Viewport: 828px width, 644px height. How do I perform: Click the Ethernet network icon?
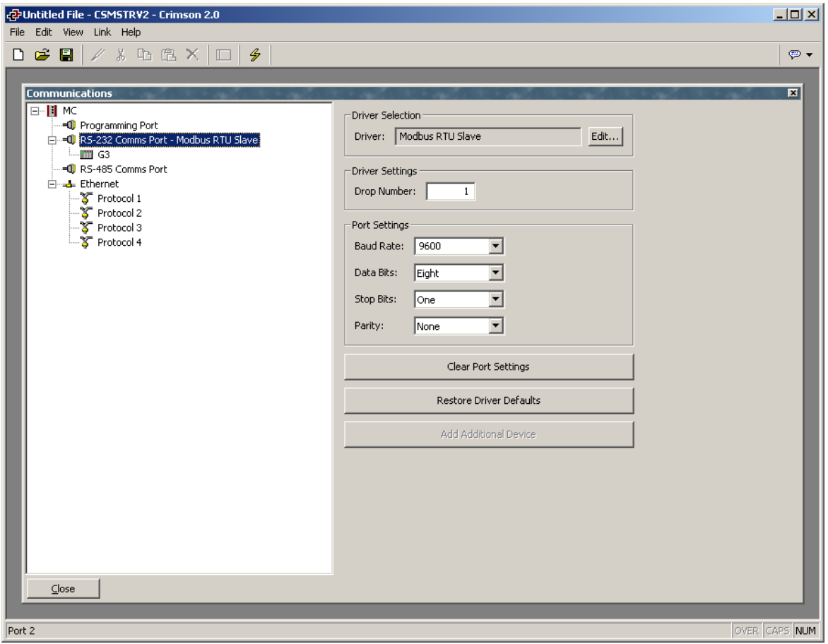pyautogui.click(x=69, y=184)
